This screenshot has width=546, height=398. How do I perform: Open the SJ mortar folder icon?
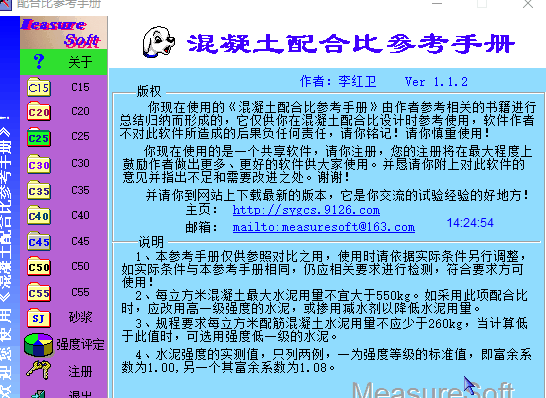(39, 318)
